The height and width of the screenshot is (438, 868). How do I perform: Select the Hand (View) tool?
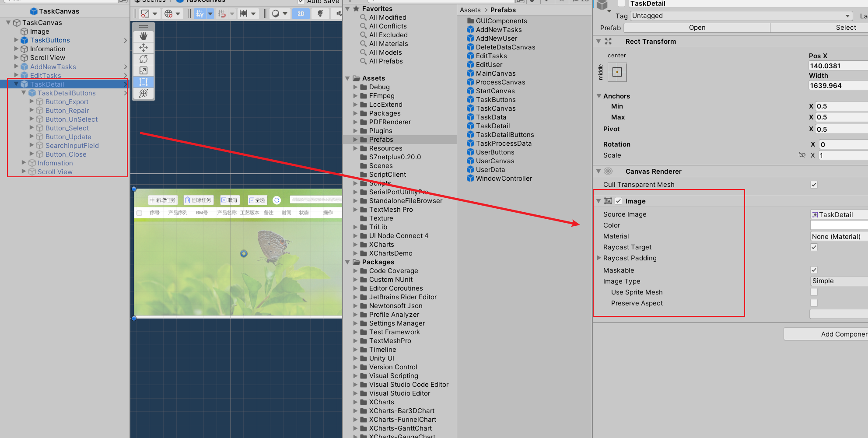(143, 36)
